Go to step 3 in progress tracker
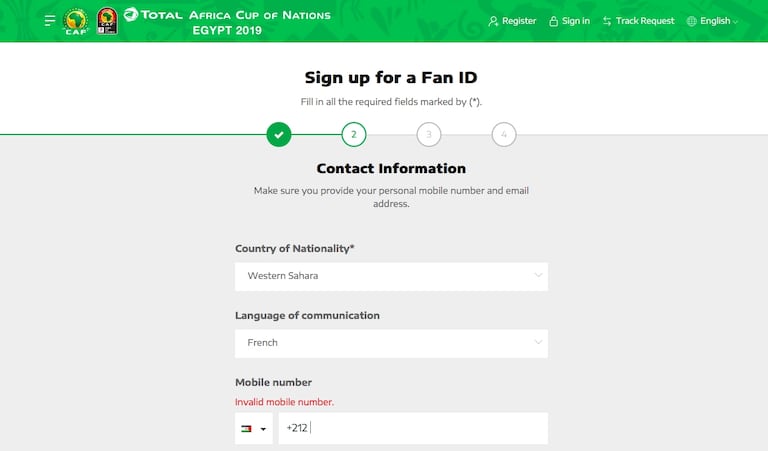768x451 pixels. [429, 134]
